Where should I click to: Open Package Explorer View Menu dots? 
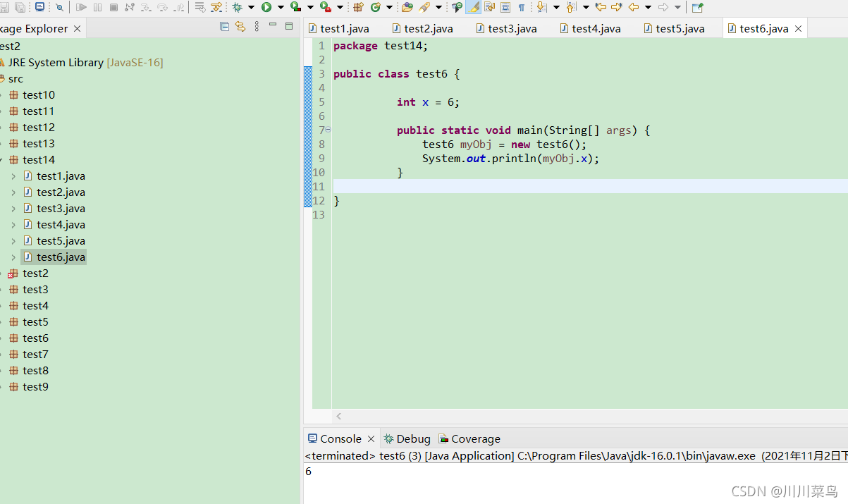pos(257,26)
